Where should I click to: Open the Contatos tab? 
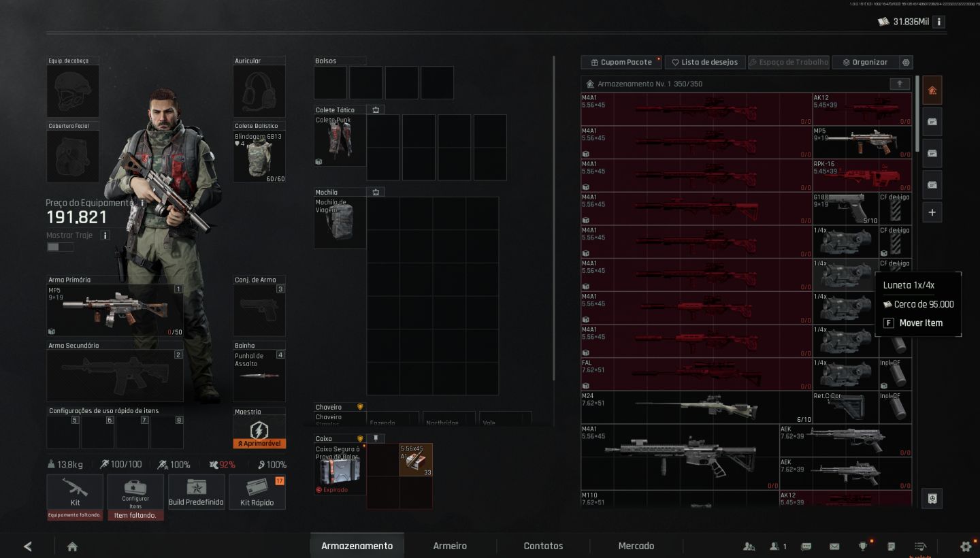point(543,546)
